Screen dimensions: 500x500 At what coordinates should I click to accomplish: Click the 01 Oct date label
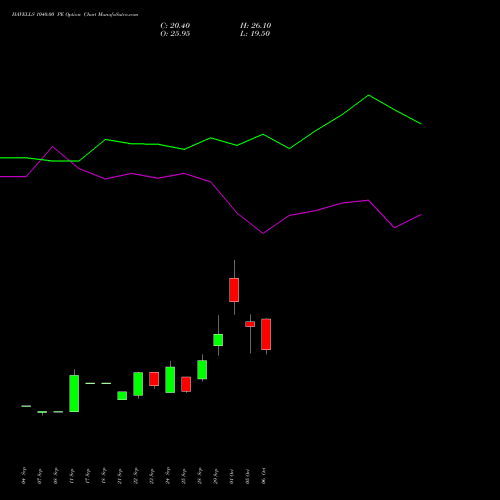coord(232,476)
